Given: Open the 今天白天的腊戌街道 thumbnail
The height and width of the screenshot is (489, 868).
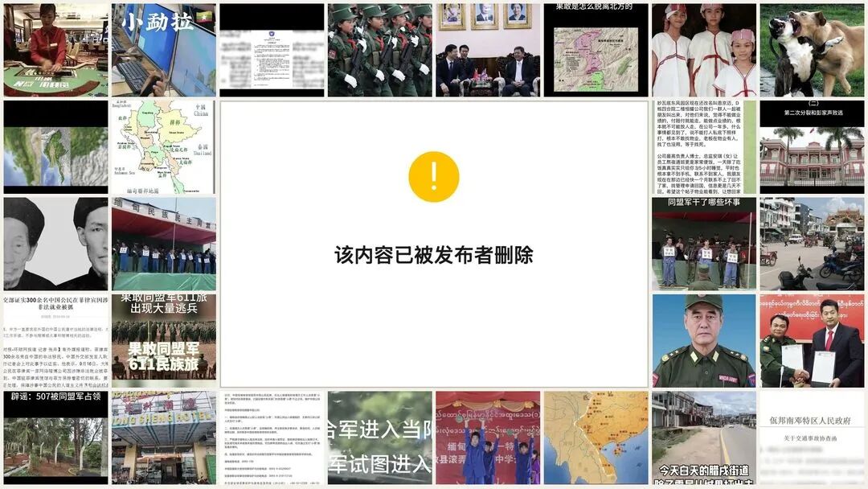Looking at the screenshot, I should (703, 438).
